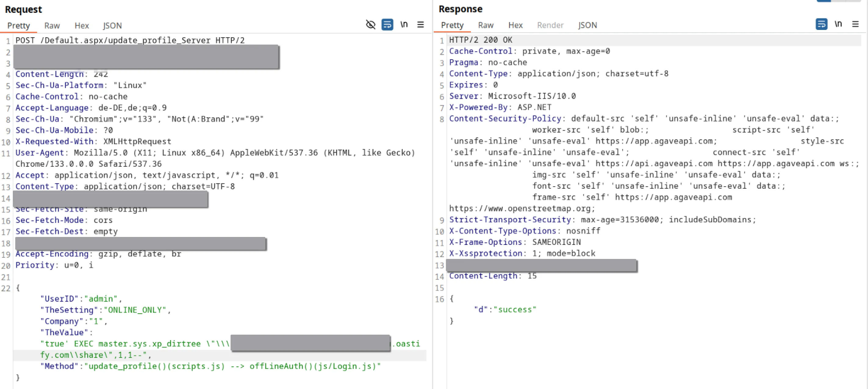Show newline characters in Response panel
Viewport: 868px width, 389px height.
838,24
